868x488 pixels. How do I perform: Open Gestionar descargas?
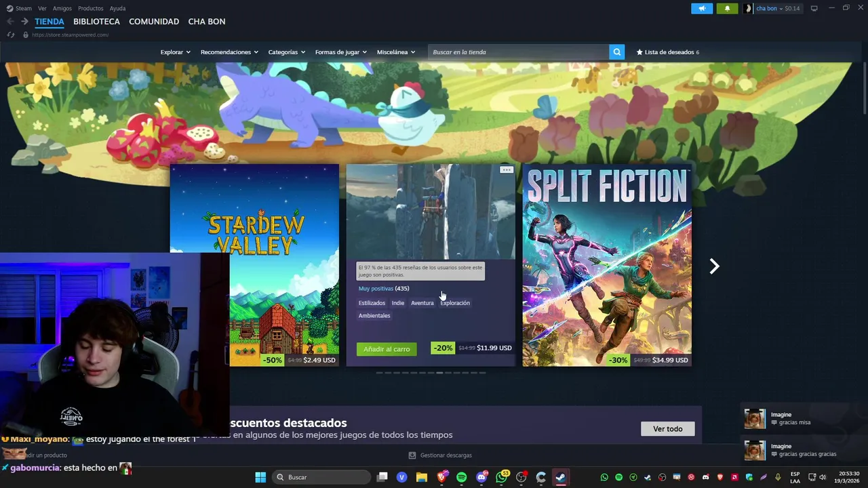(x=440, y=455)
